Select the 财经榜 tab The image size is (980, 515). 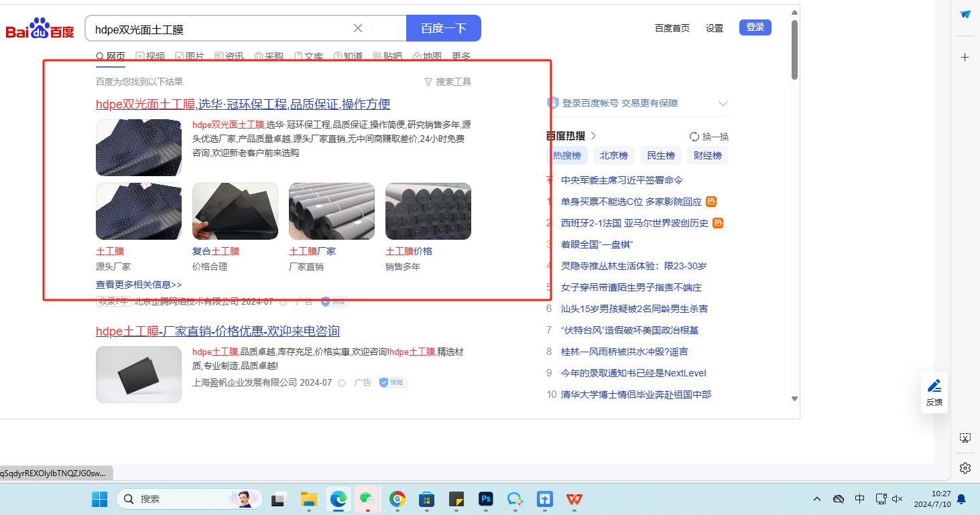click(x=708, y=155)
